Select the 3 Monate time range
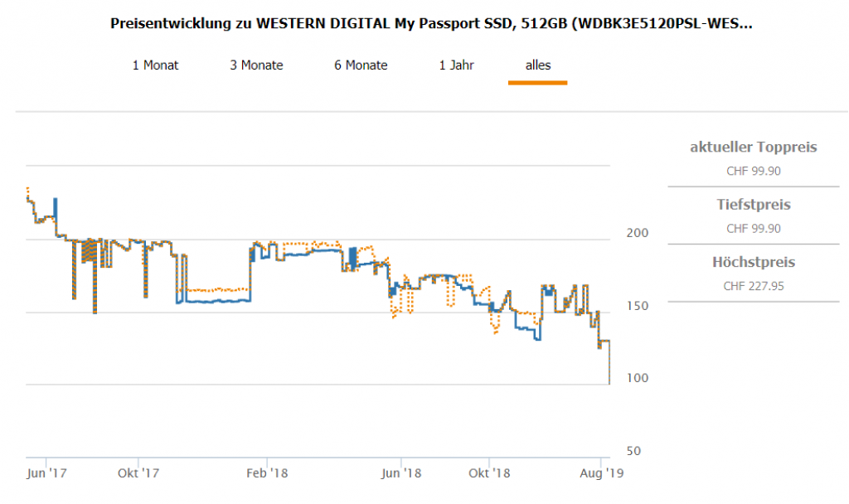The width and height of the screenshot is (849, 504). click(256, 65)
